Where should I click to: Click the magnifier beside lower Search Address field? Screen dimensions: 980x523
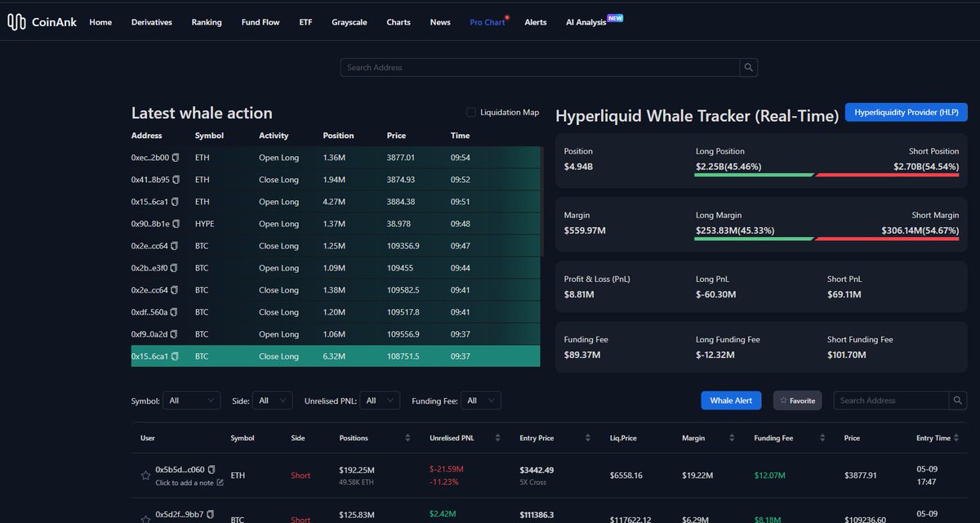958,400
